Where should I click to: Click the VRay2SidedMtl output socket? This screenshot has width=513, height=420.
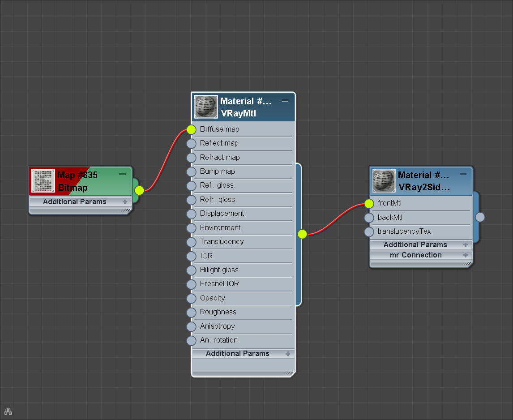480,217
